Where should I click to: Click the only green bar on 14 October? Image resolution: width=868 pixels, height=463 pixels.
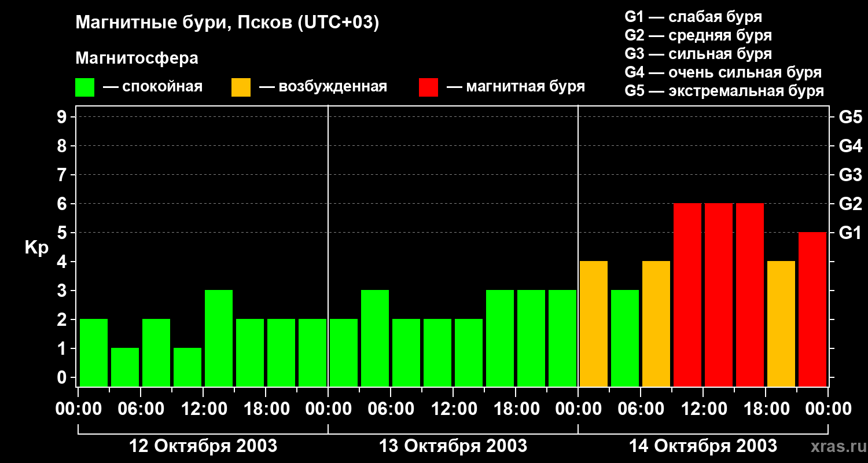(625, 338)
